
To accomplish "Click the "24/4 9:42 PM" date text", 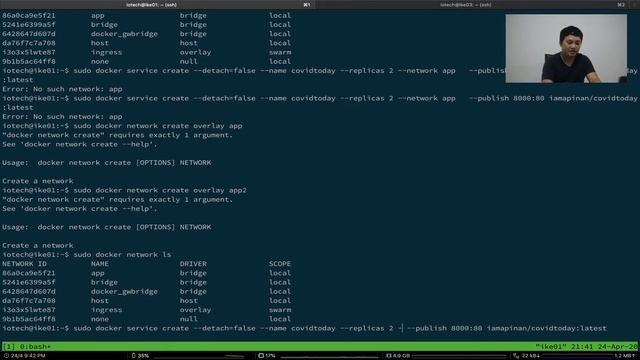I will pos(28,356).
